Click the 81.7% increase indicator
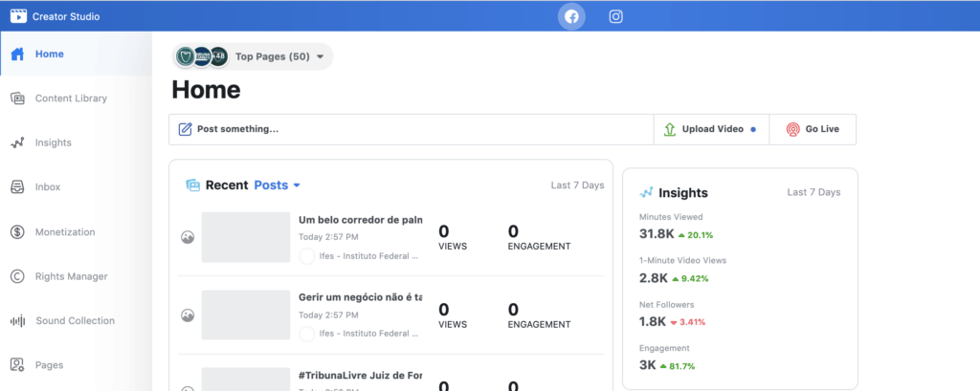 pyautogui.click(x=678, y=366)
